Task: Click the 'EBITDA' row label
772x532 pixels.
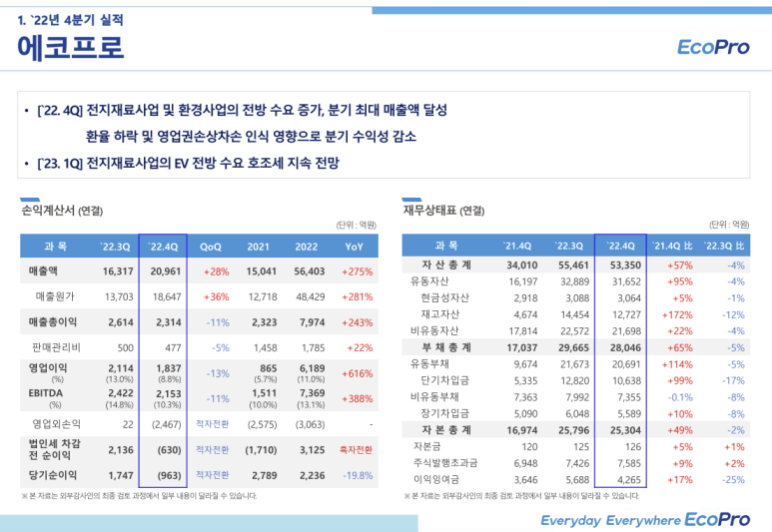Action: [x=45, y=393]
